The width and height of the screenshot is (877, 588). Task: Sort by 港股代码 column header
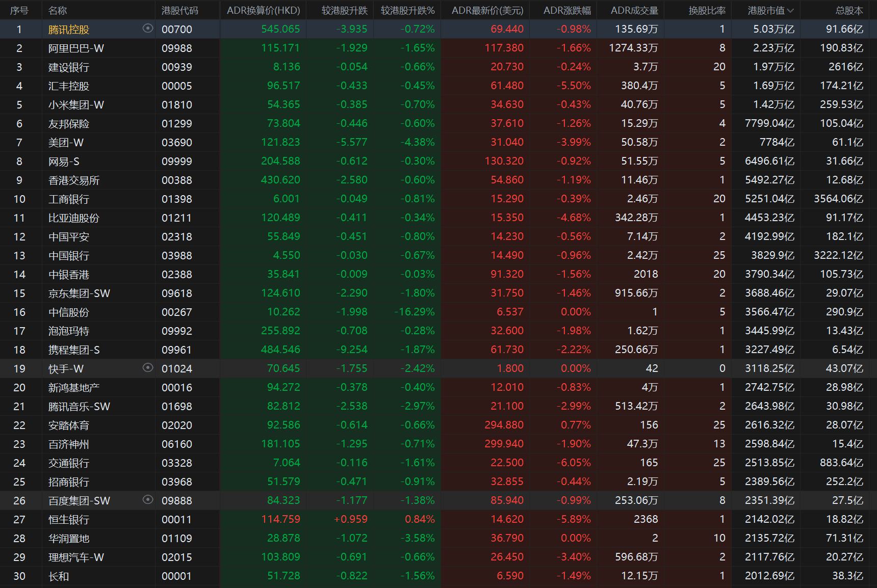pyautogui.click(x=179, y=10)
